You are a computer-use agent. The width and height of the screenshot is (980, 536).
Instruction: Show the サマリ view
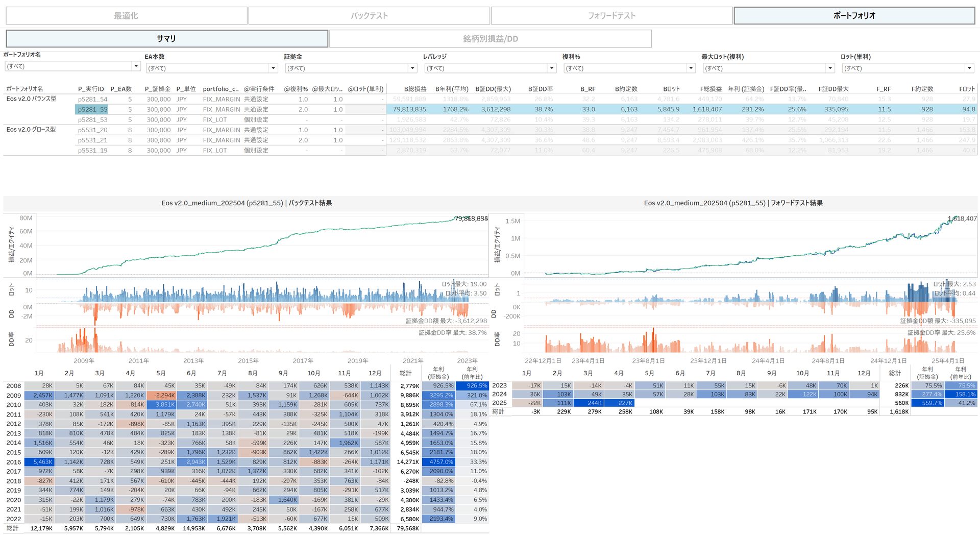tap(166, 39)
